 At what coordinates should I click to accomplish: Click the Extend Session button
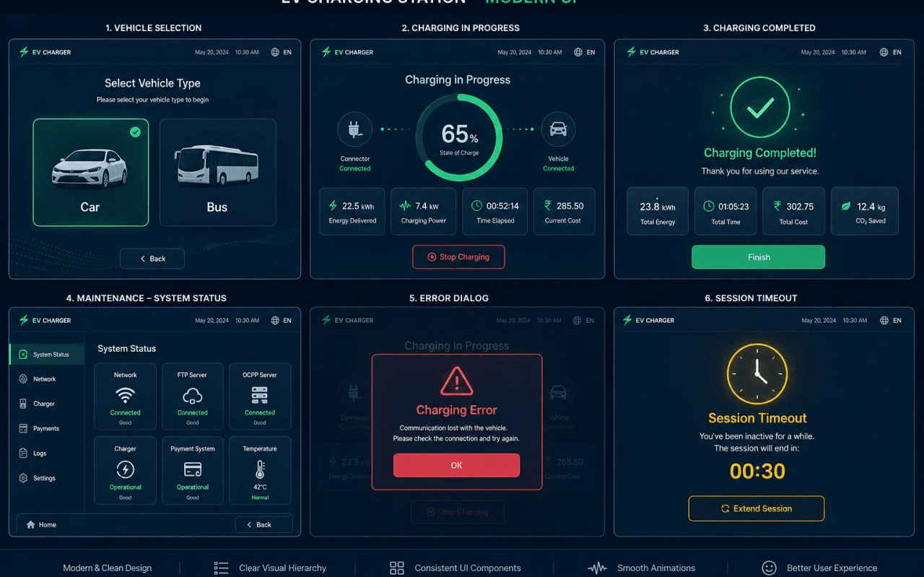[756, 508]
